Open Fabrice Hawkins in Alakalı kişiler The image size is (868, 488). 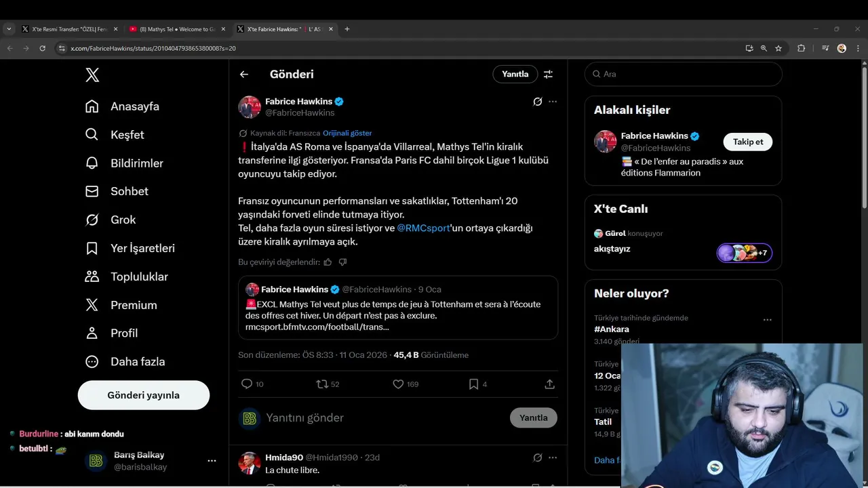(655, 136)
